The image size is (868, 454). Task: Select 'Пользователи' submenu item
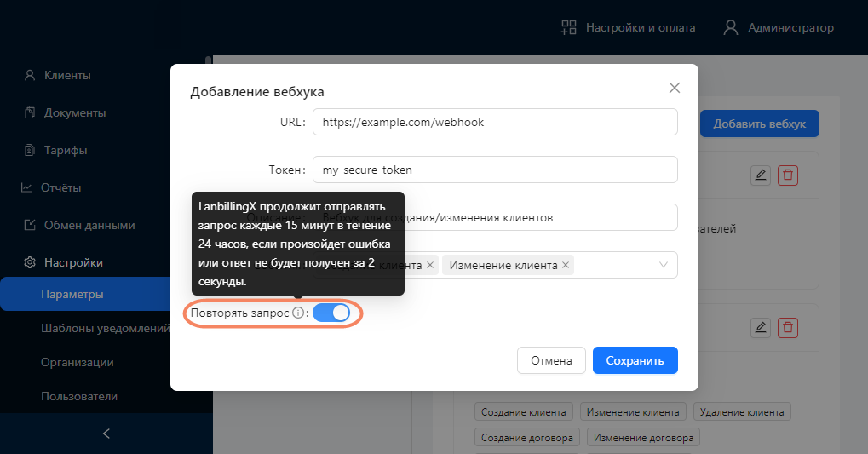[79, 396]
